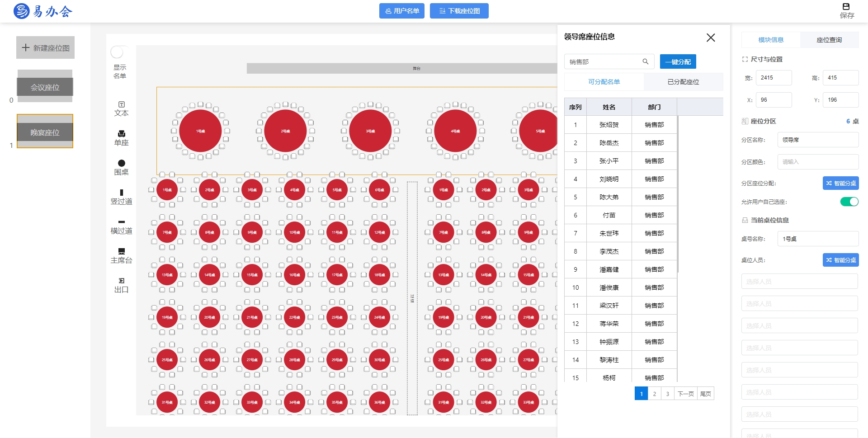
Task: Toggle the 显示名单 switch
Action: (119, 52)
